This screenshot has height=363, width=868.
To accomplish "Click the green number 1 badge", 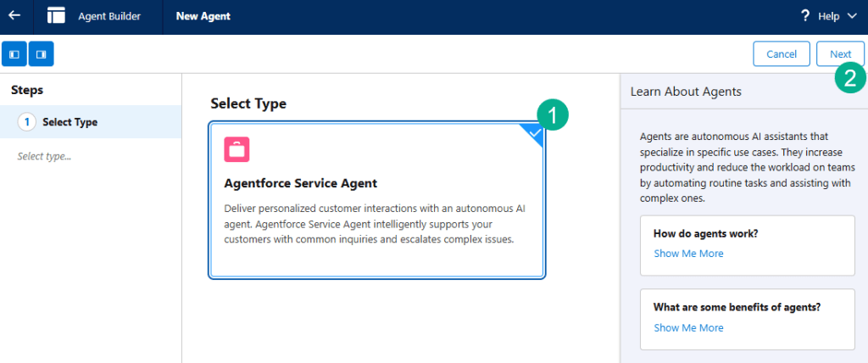I will coord(553,115).
